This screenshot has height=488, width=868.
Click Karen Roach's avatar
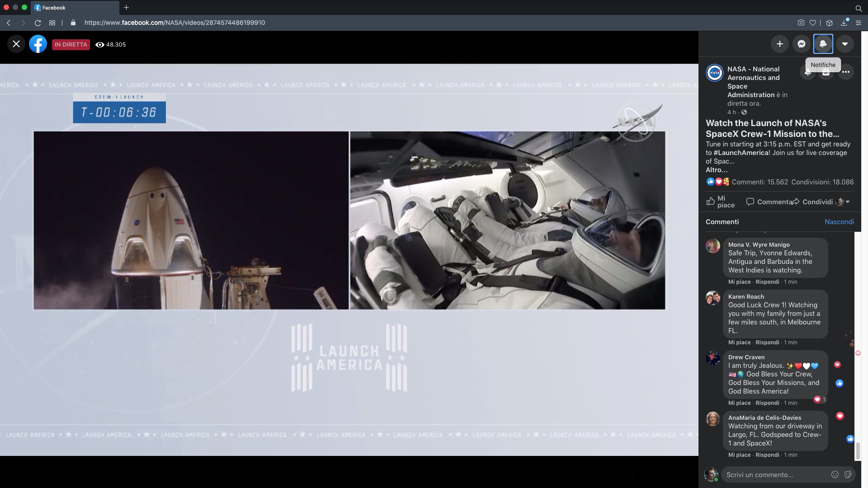pos(713,298)
